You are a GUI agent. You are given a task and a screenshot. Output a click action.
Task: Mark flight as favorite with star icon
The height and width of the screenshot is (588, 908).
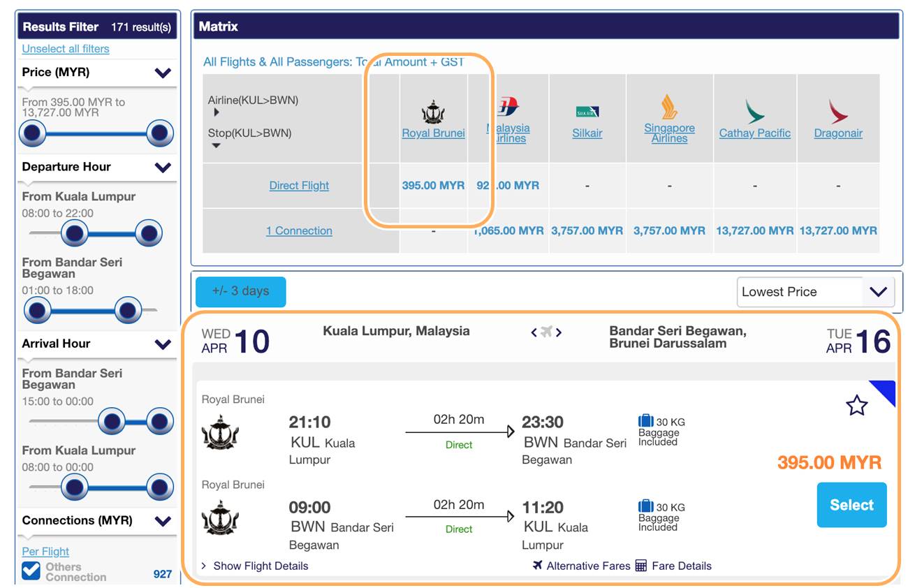(x=856, y=405)
